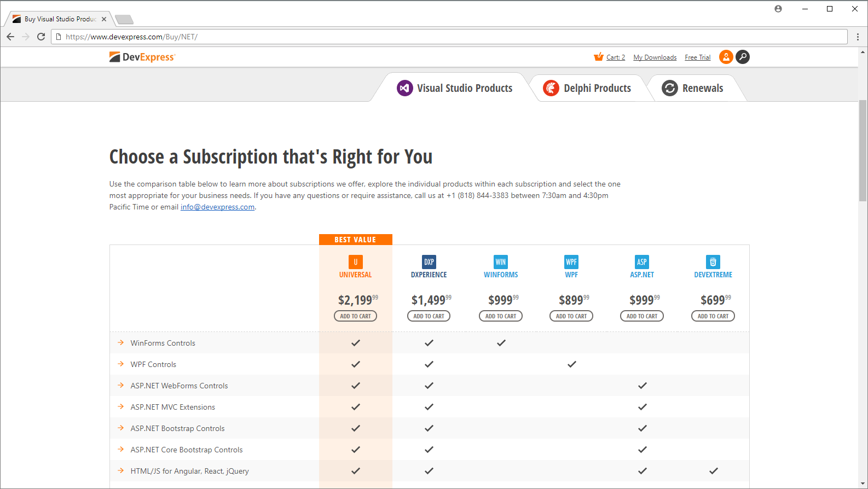Screen dimensions: 868x489
Task: Switch to the Delphi Products tab
Action: 587,88
